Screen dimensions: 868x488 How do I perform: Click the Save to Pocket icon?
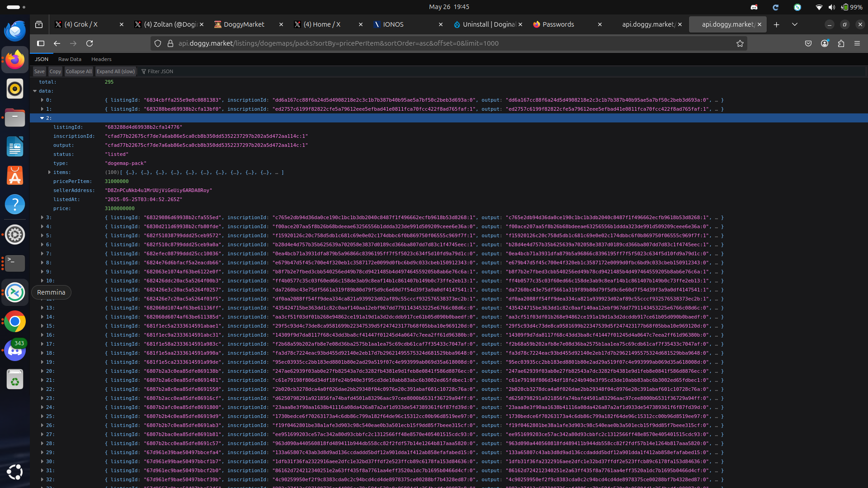(x=808, y=43)
